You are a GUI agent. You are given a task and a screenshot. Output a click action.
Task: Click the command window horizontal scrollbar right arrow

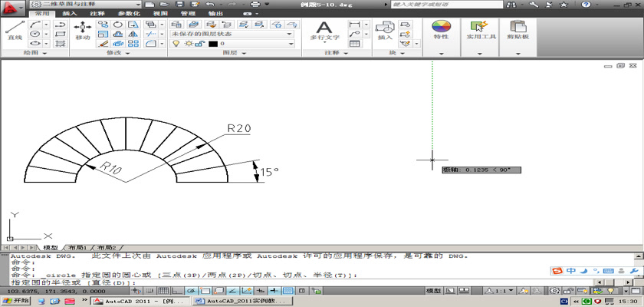coord(629,282)
